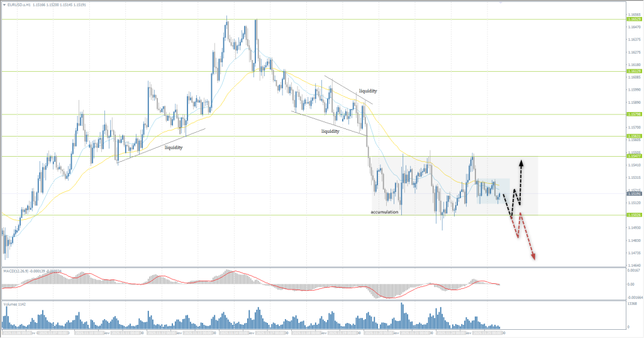
Task: Click the Volumes indicator label
Action: coord(13,305)
